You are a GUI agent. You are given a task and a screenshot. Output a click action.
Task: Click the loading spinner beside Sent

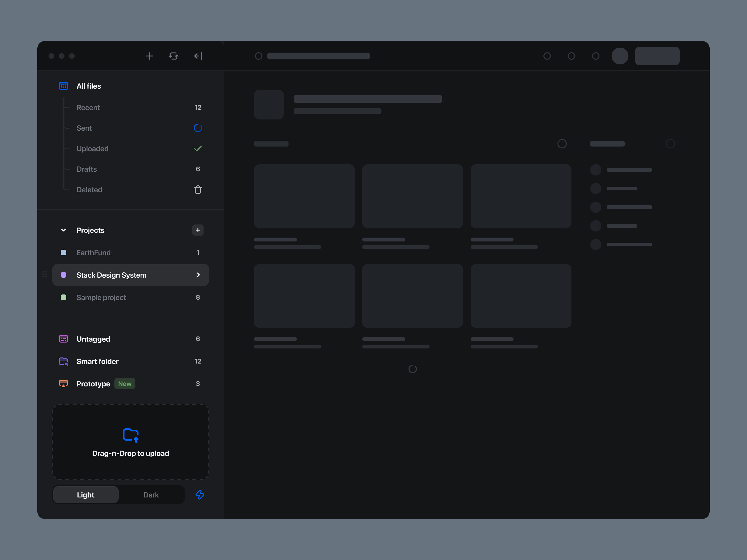(x=198, y=128)
